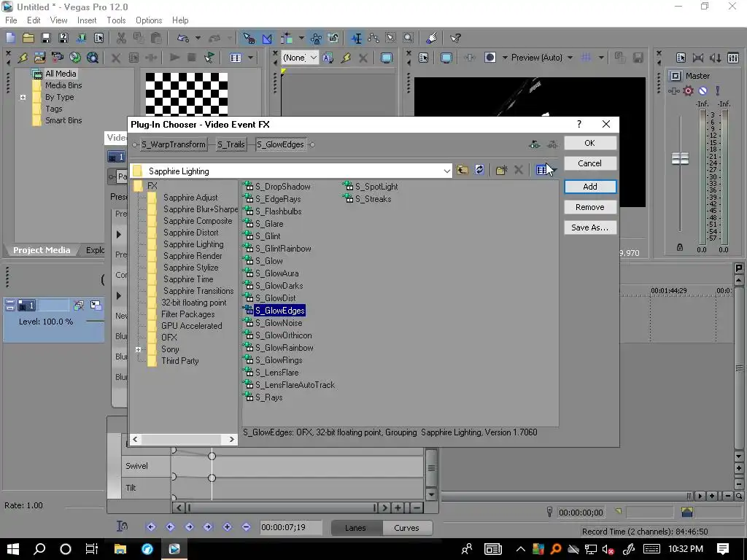Click the Cut scissors icon
The height and width of the screenshot is (560, 747).
[x=121, y=38]
